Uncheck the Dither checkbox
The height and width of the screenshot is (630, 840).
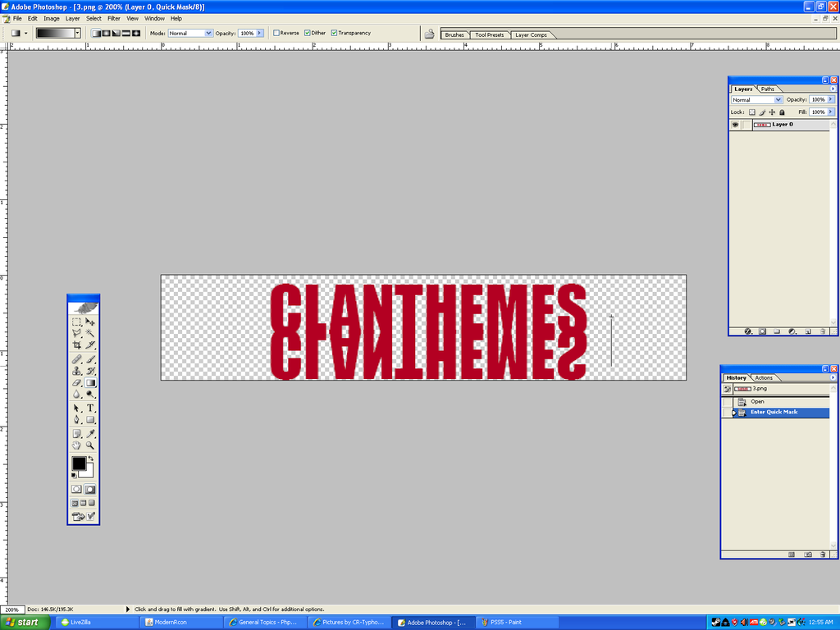[308, 33]
